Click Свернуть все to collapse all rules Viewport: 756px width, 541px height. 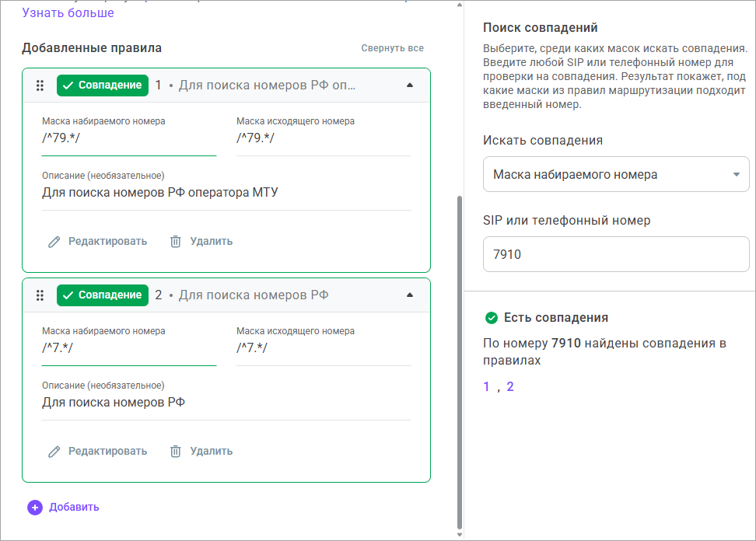(x=392, y=47)
